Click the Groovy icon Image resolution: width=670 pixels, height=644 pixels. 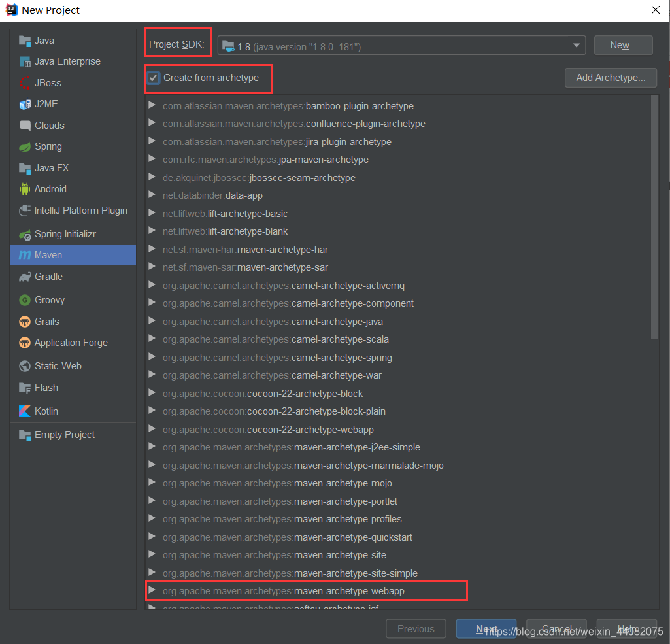[25, 300]
